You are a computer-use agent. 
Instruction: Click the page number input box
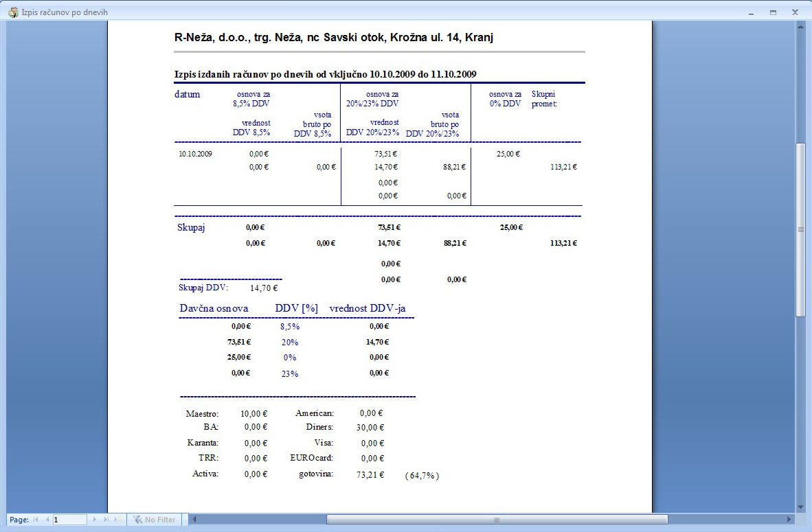tap(69, 520)
